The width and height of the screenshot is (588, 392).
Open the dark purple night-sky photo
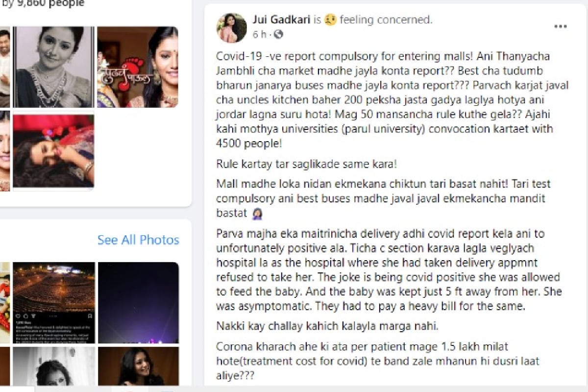click(138, 303)
